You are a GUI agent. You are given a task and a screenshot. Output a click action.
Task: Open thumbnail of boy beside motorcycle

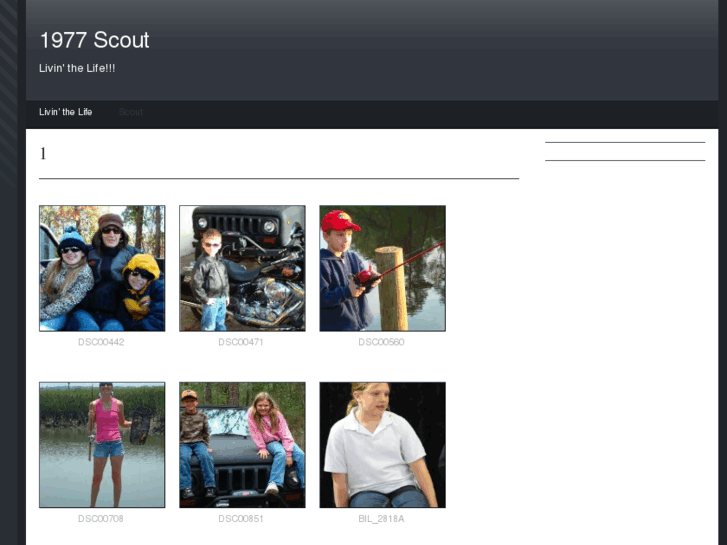[x=242, y=268]
